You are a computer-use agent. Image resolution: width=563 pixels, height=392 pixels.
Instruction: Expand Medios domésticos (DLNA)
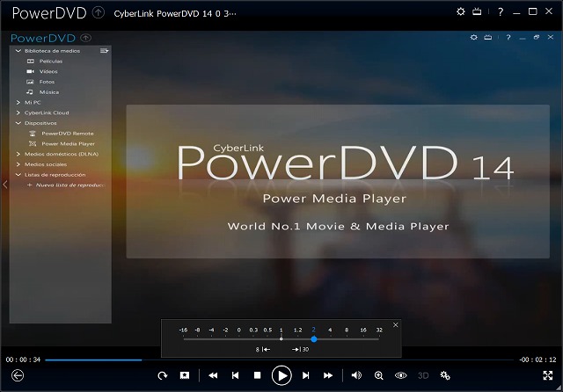point(18,154)
